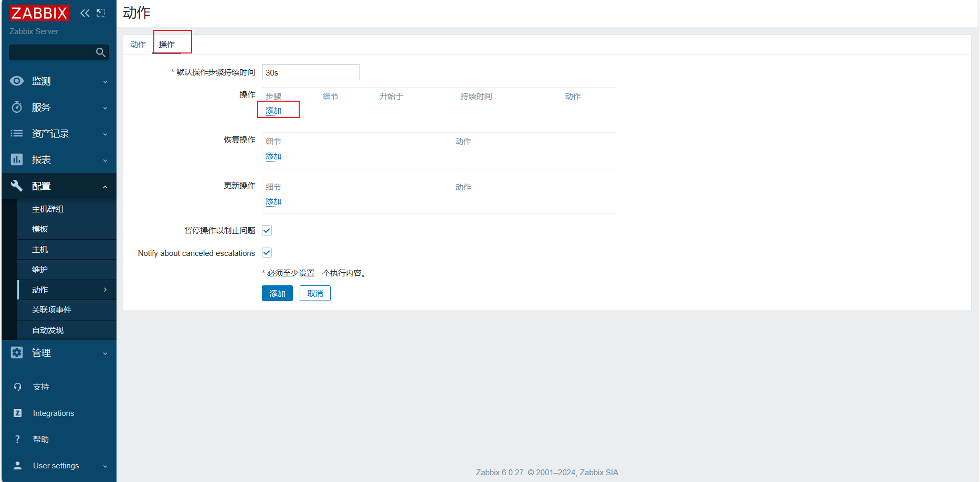The width and height of the screenshot is (980, 482).
Task: Select the 操作 tab
Action: [167, 44]
